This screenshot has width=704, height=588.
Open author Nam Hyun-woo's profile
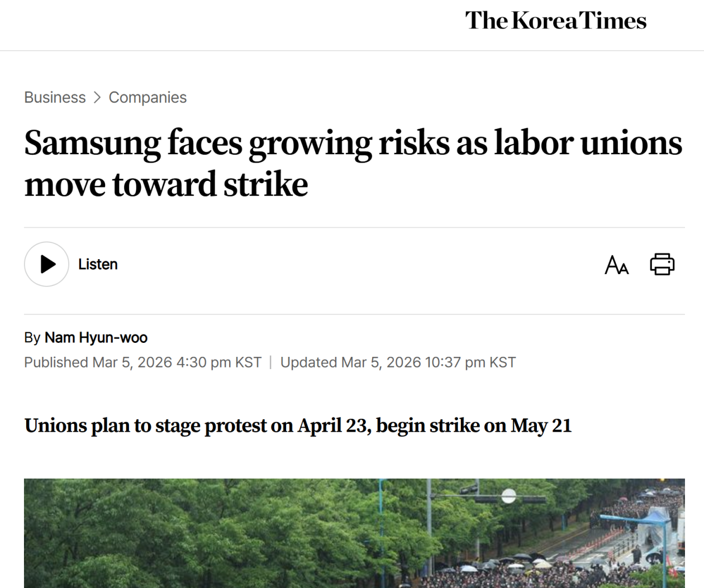tap(96, 338)
